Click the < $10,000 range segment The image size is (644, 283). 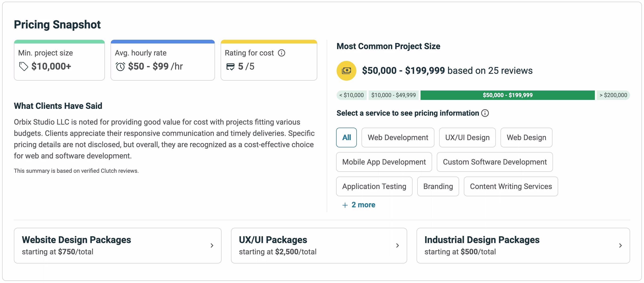click(351, 95)
